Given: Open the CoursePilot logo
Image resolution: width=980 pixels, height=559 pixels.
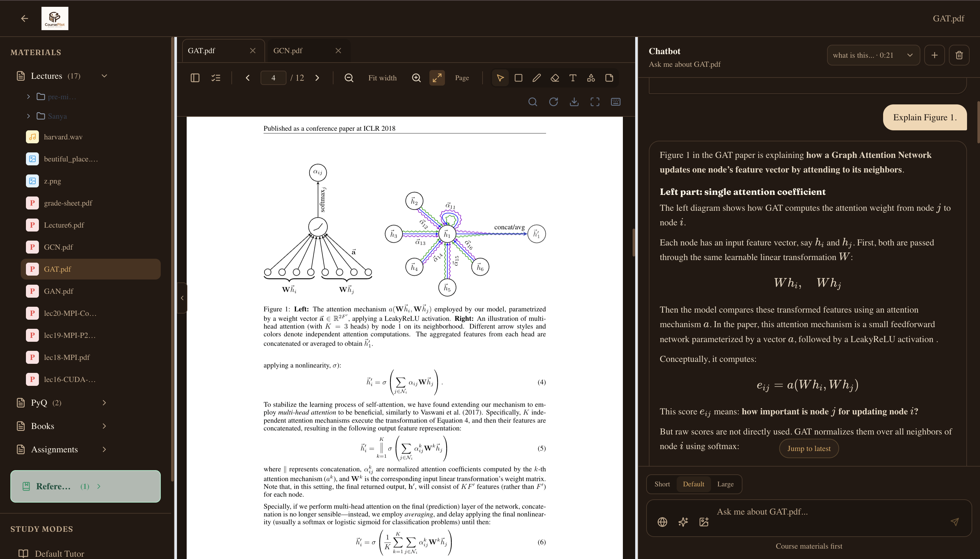Looking at the screenshot, I should [55, 18].
